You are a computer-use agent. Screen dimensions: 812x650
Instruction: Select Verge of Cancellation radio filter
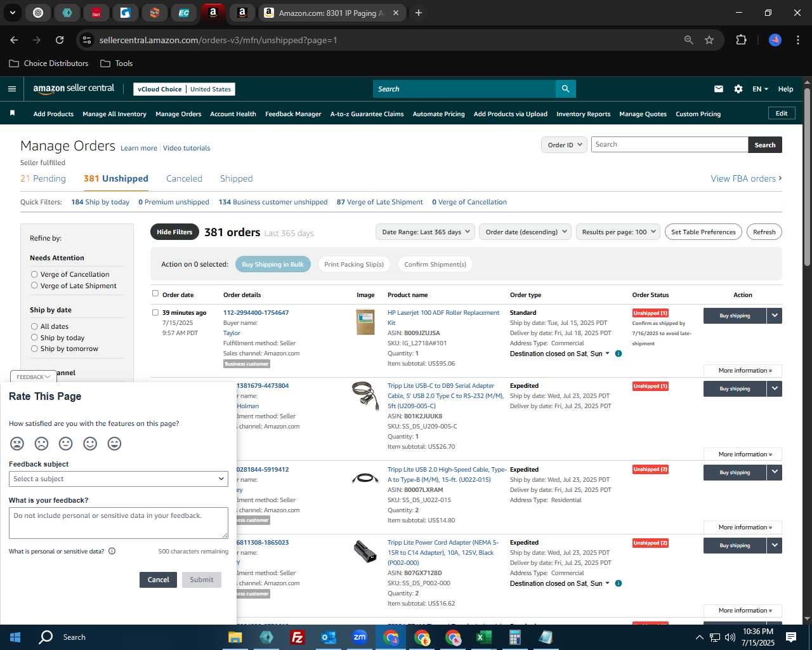click(x=34, y=274)
